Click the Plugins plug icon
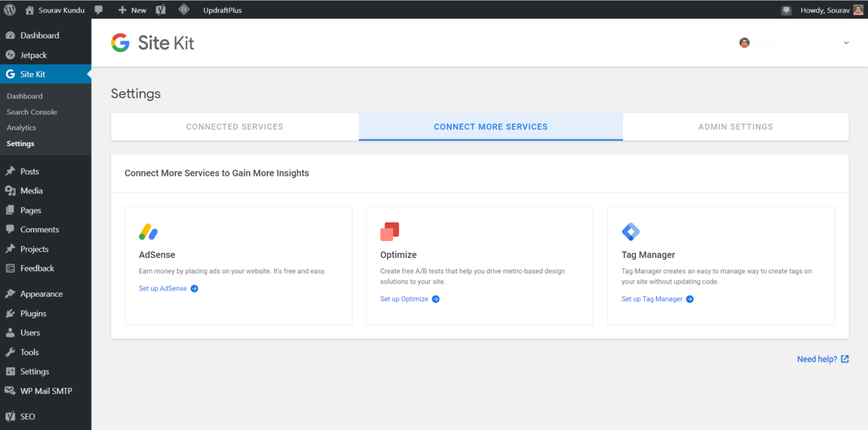 click(10, 314)
